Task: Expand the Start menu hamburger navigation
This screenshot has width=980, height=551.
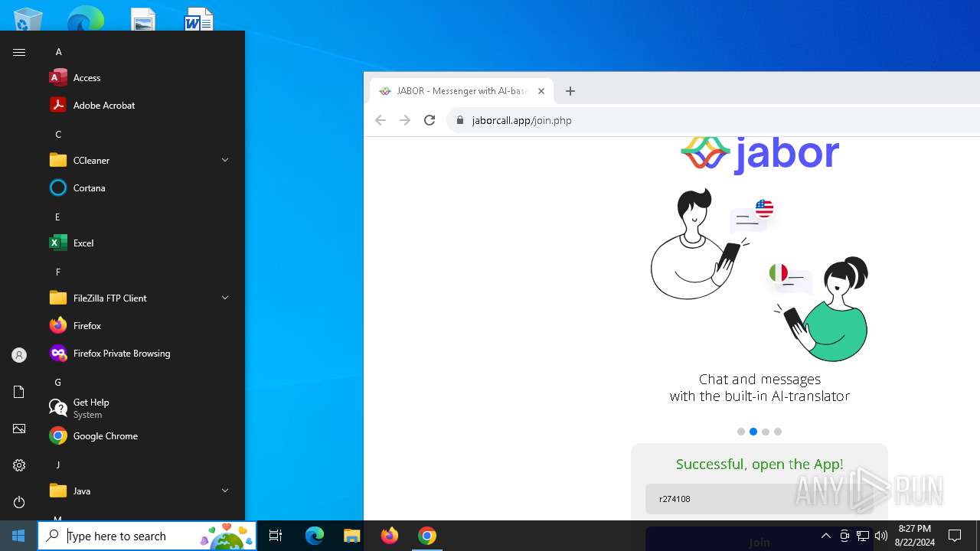Action: tap(19, 52)
